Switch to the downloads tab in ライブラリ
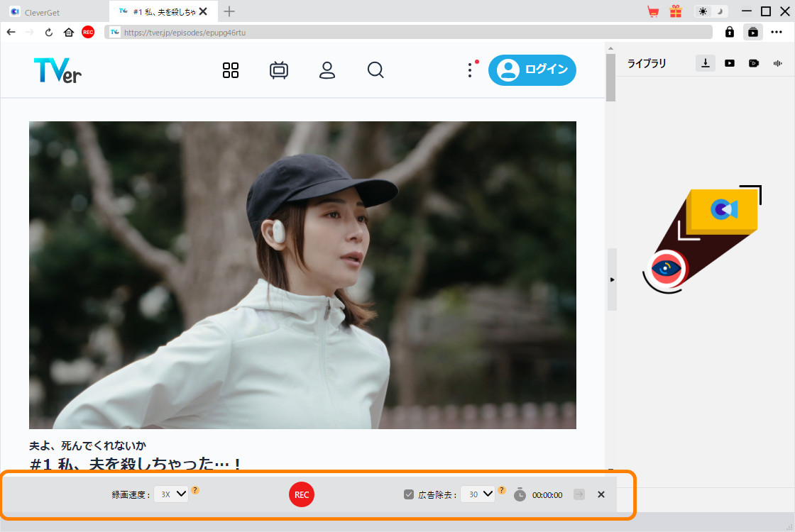This screenshot has height=532, width=795. 706,63
